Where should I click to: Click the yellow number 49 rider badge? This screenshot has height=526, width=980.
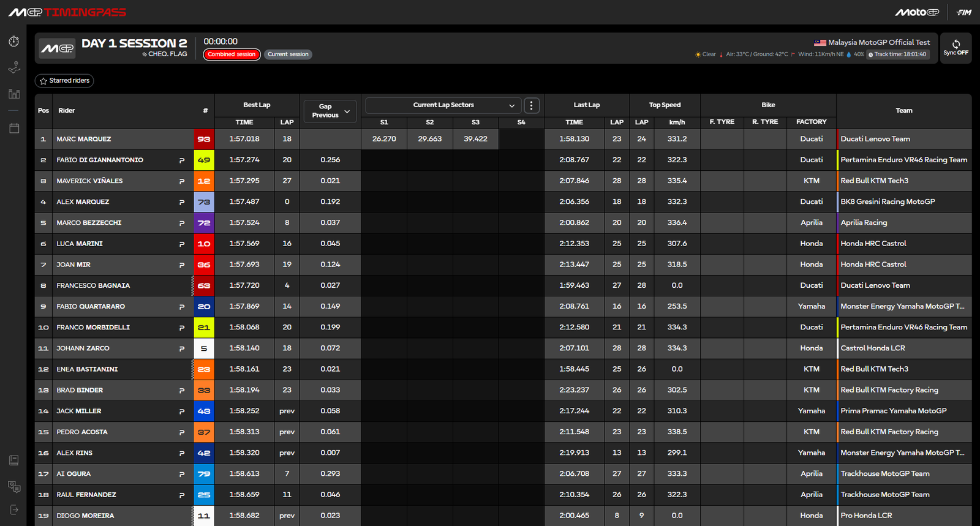[204, 160]
